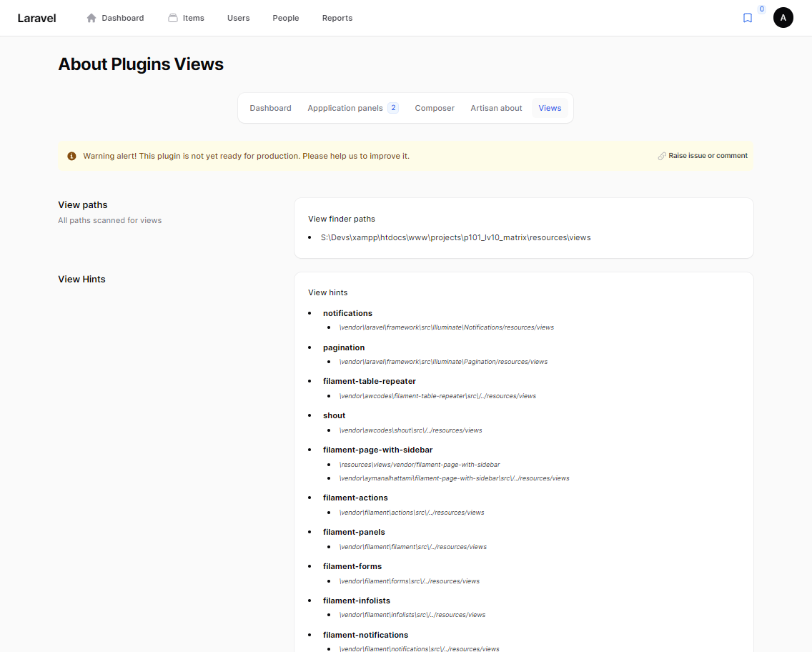Click the View finder paths label
The image size is (812, 652).
point(341,219)
